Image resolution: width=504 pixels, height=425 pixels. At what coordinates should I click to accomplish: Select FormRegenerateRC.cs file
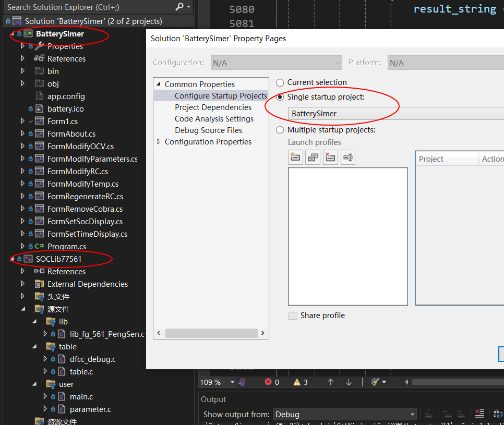[85, 196]
